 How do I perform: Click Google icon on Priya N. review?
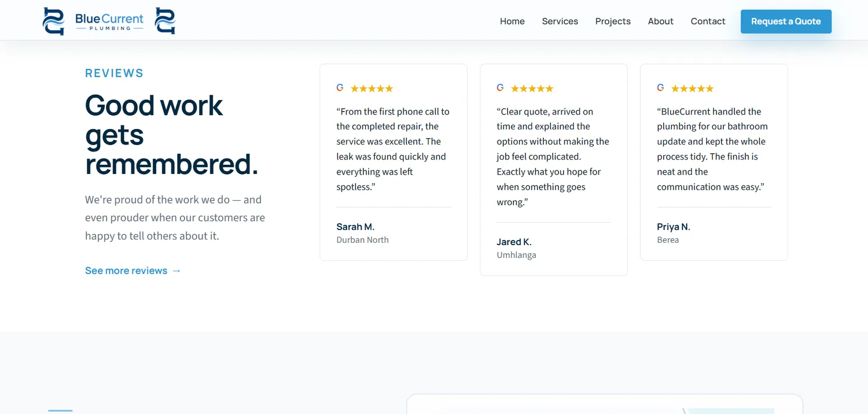[x=661, y=88]
